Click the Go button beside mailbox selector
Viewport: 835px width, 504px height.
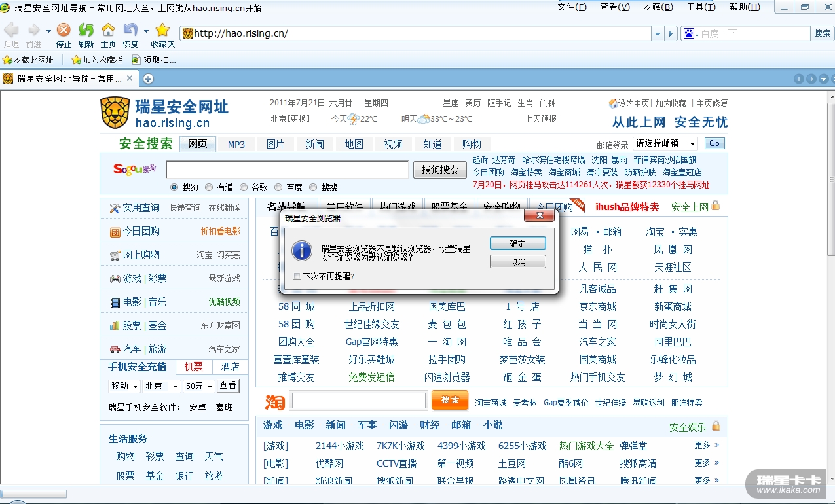coord(714,143)
